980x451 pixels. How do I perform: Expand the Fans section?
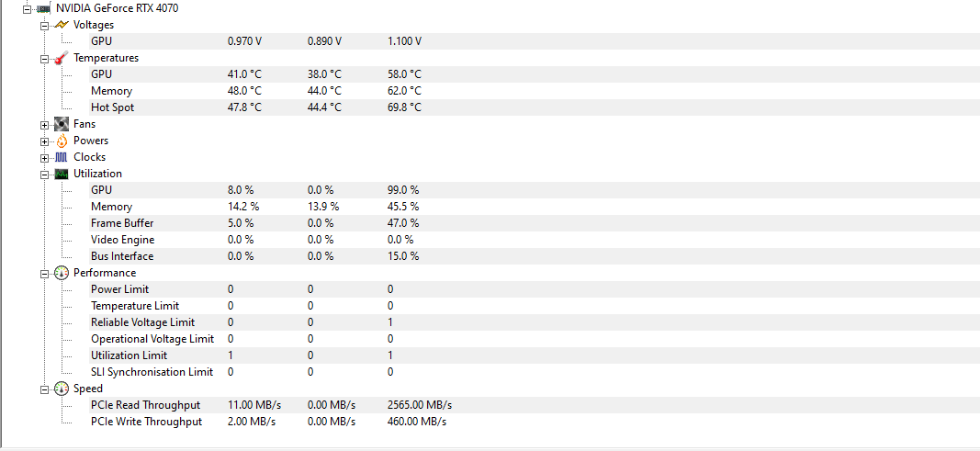pos(45,124)
